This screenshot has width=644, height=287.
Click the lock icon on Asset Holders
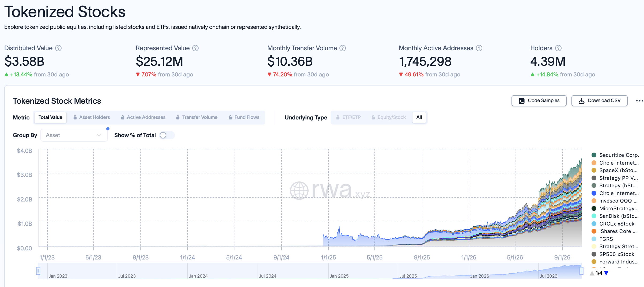tap(75, 117)
